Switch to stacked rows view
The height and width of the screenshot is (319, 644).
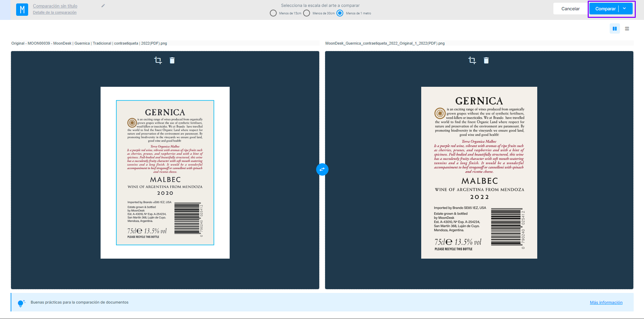pyautogui.click(x=627, y=29)
